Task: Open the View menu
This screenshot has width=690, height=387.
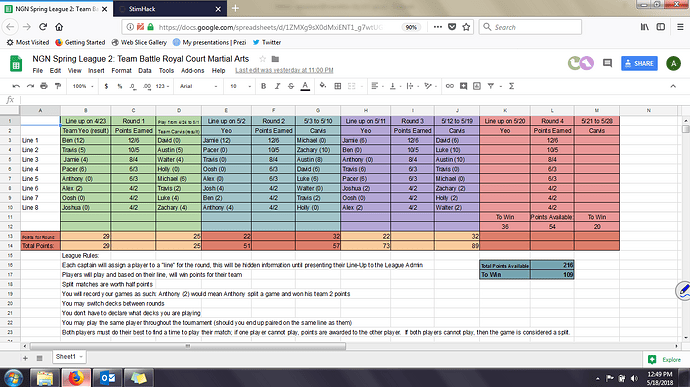Action: click(74, 70)
